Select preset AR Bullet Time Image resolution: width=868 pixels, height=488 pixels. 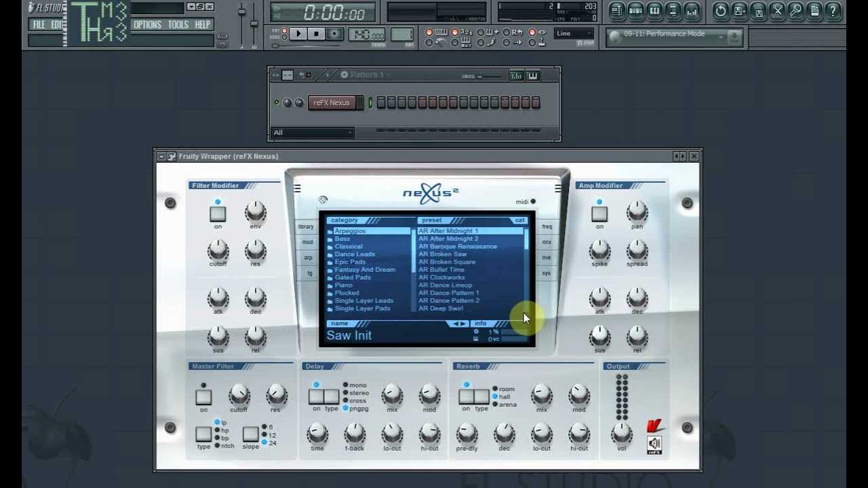point(441,270)
